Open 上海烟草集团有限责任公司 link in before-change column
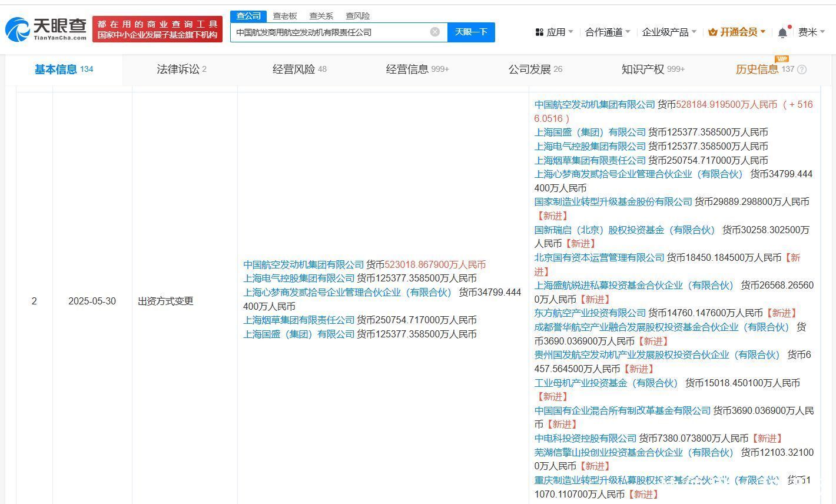 299,320
